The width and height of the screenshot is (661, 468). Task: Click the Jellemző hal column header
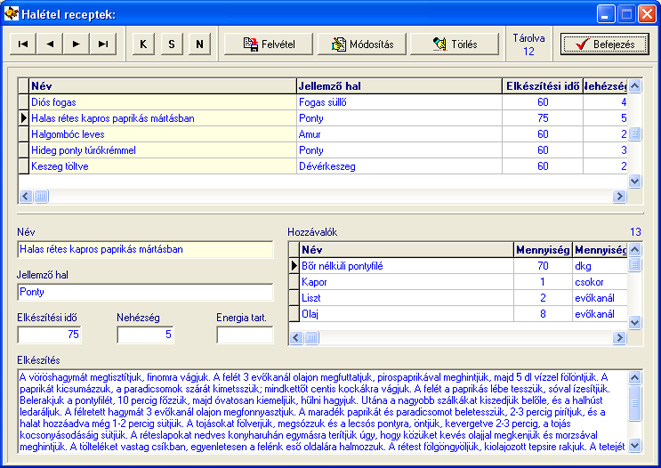[399, 86]
